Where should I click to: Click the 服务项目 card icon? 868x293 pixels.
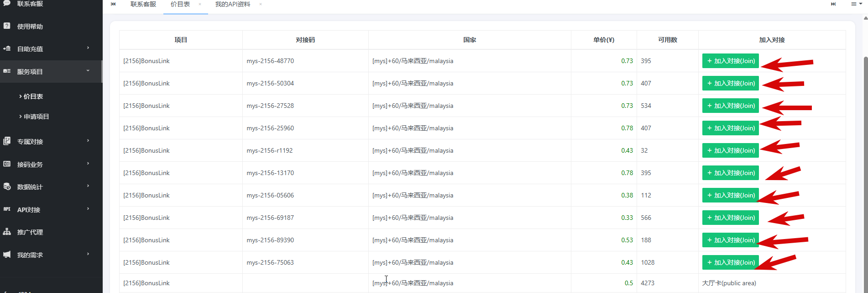(7, 71)
